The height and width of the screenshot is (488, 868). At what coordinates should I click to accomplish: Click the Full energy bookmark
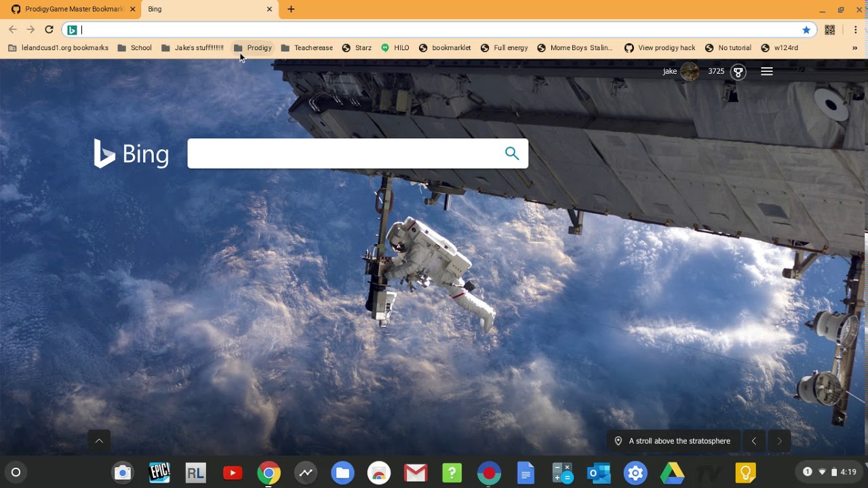point(504,48)
